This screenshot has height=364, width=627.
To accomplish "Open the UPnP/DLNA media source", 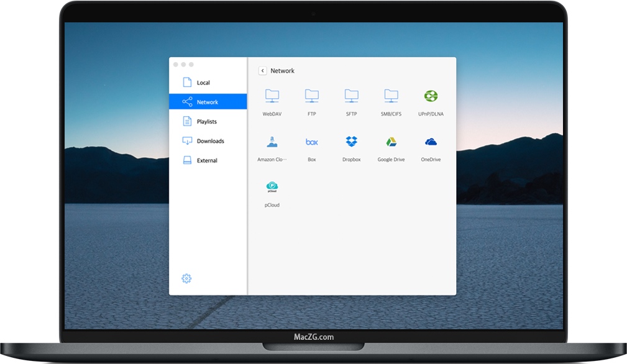I will pos(431,99).
